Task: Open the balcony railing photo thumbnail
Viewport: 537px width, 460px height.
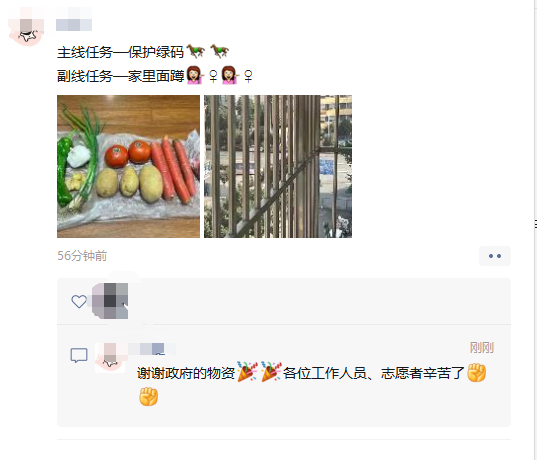Action: [278, 166]
